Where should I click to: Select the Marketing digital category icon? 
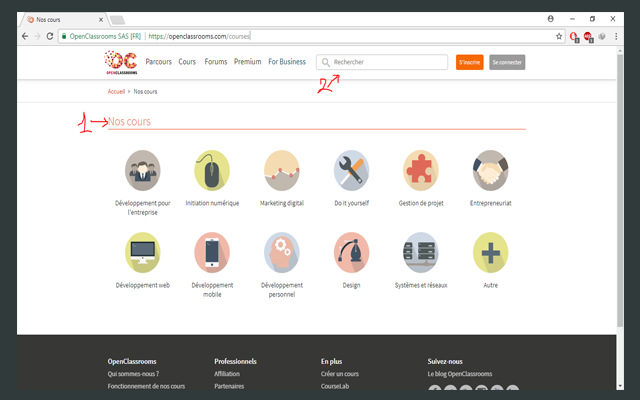point(281,169)
